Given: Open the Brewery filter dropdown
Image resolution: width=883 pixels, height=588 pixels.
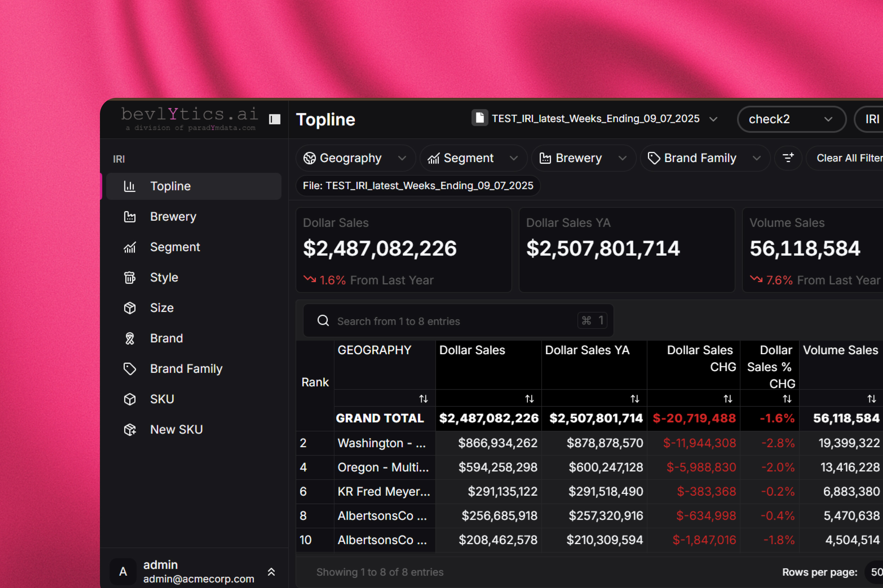Looking at the screenshot, I should tap(583, 158).
